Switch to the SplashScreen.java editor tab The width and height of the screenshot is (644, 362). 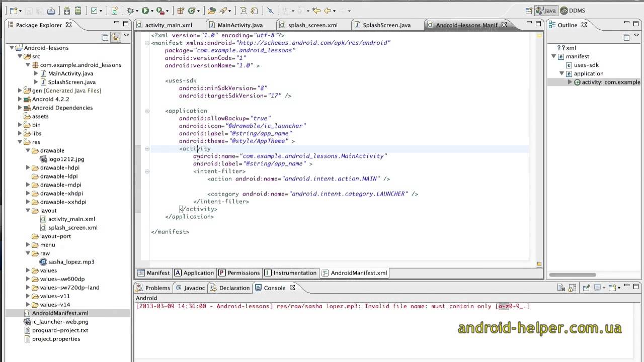tap(386, 25)
